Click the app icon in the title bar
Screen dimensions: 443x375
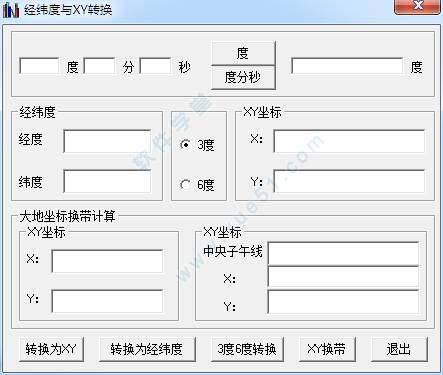tap(11, 10)
